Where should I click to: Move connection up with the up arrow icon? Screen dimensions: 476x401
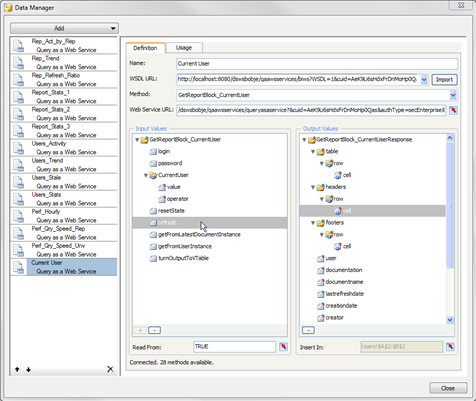pos(17,369)
